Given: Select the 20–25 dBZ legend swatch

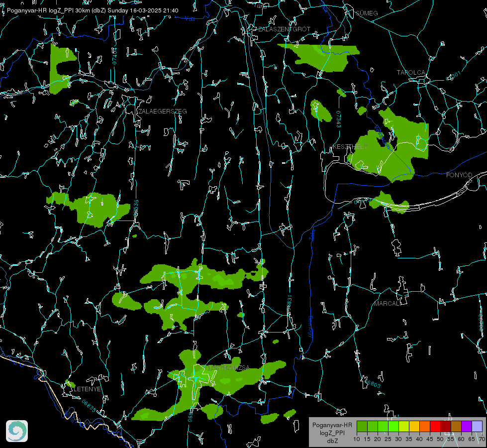Looking at the screenshot, I should coord(383,426).
